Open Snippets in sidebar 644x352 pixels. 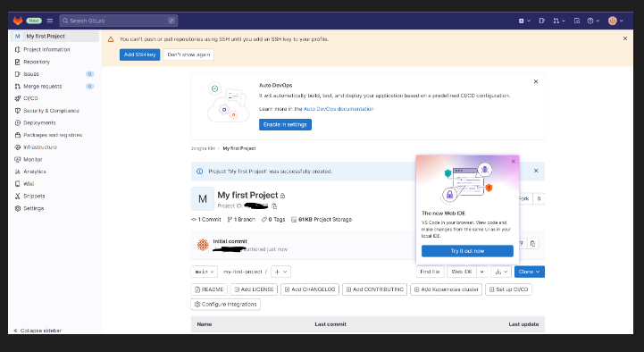point(55,196)
